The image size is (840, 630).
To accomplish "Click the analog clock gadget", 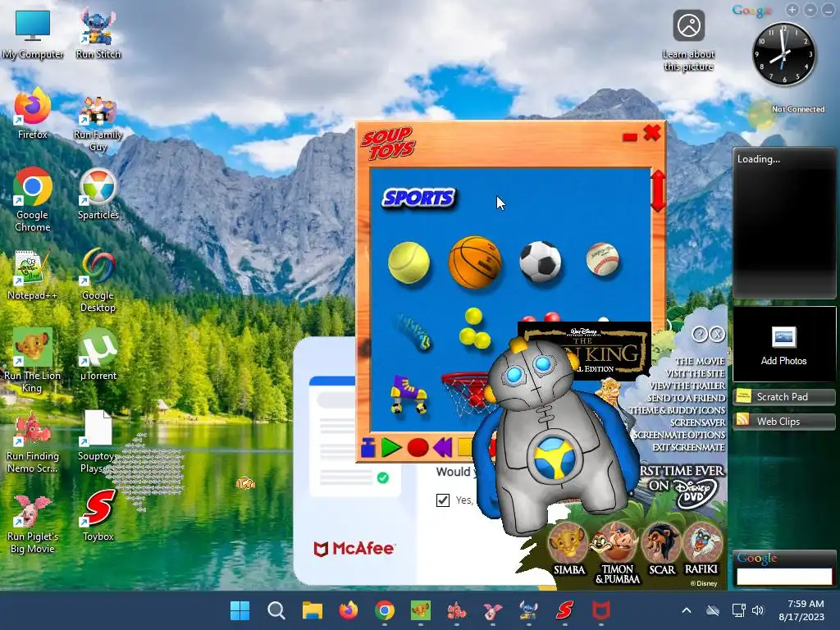I will point(784,53).
